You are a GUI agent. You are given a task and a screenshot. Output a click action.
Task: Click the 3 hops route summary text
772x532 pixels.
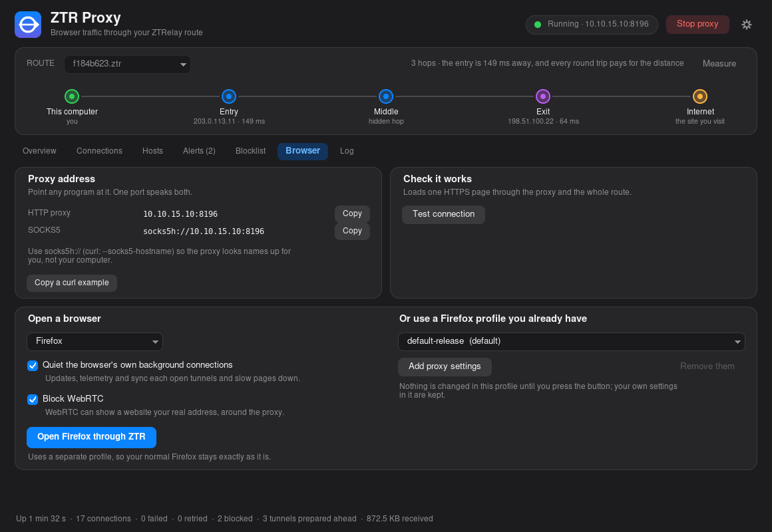point(548,63)
